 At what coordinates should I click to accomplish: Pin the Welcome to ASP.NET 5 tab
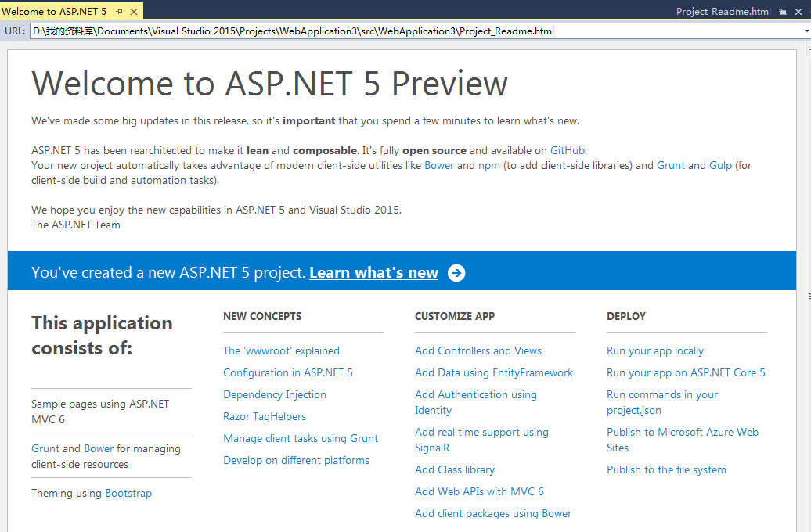click(x=120, y=12)
